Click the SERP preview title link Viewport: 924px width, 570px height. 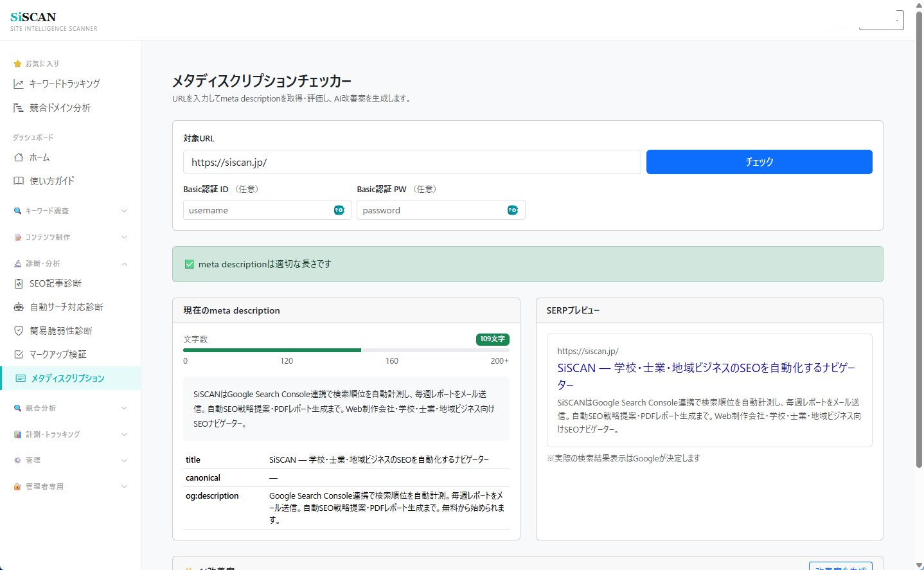point(706,376)
